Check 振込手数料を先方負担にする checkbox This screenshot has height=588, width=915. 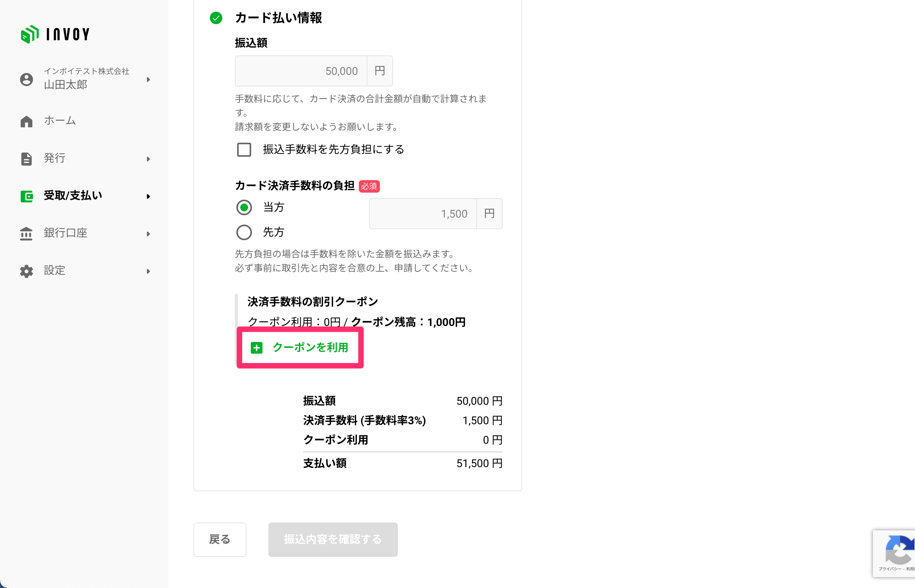(x=244, y=149)
